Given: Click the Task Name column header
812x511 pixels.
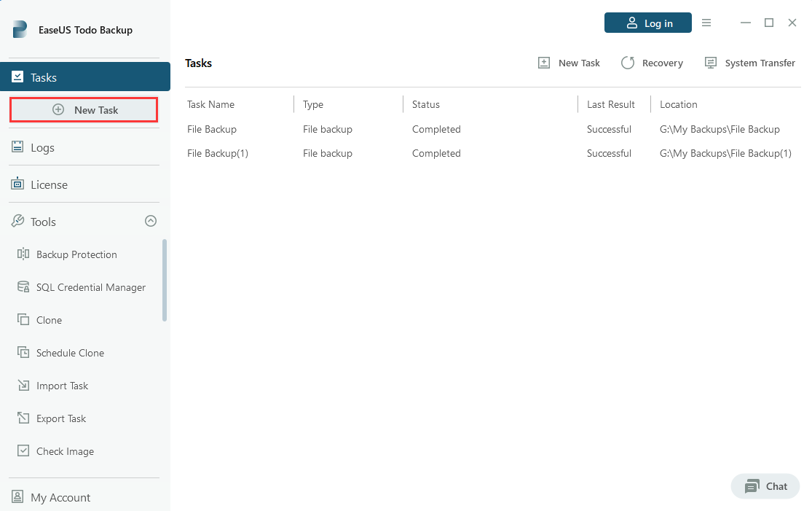Looking at the screenshot, I should 210,104.
